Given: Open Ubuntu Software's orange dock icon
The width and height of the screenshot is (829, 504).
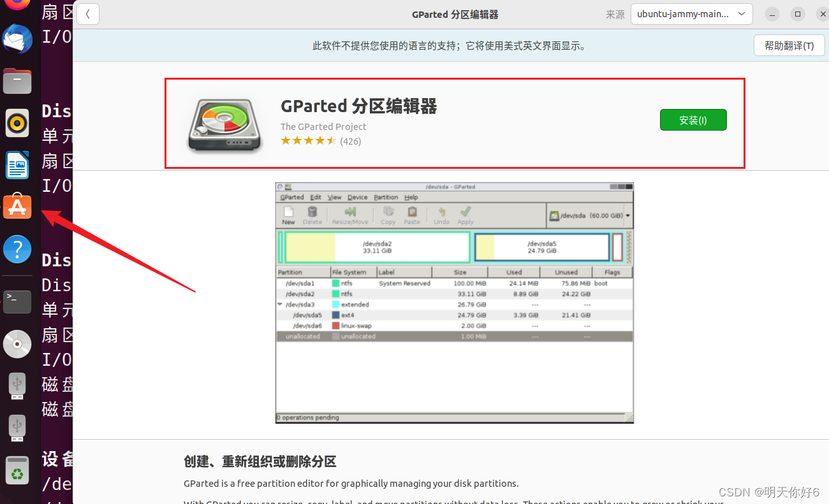Looking at the screenshot, I should click(x=17, y=206).
